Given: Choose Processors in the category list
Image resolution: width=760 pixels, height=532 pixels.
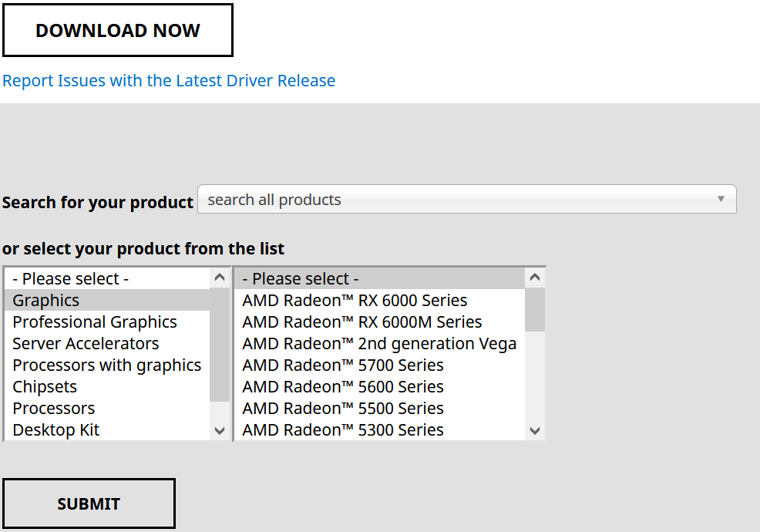Looking at the screenshot, I should coord(54,409).
